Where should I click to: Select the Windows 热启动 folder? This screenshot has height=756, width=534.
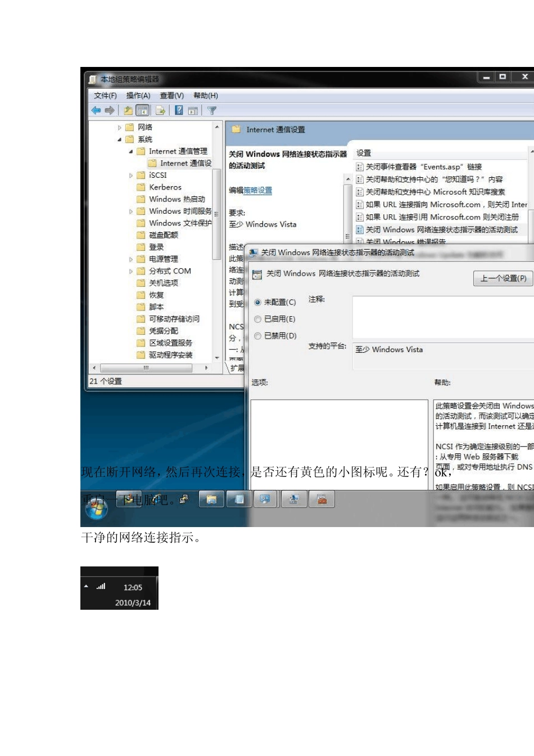(177, 199)
